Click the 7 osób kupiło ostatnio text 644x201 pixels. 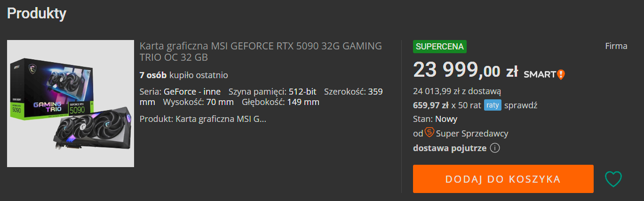pyautogui.click(x=183, y=75)
